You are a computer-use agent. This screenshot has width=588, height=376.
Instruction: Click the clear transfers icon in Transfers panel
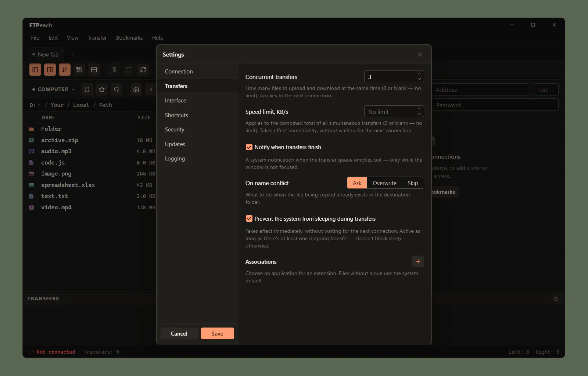tap(556, 299)
